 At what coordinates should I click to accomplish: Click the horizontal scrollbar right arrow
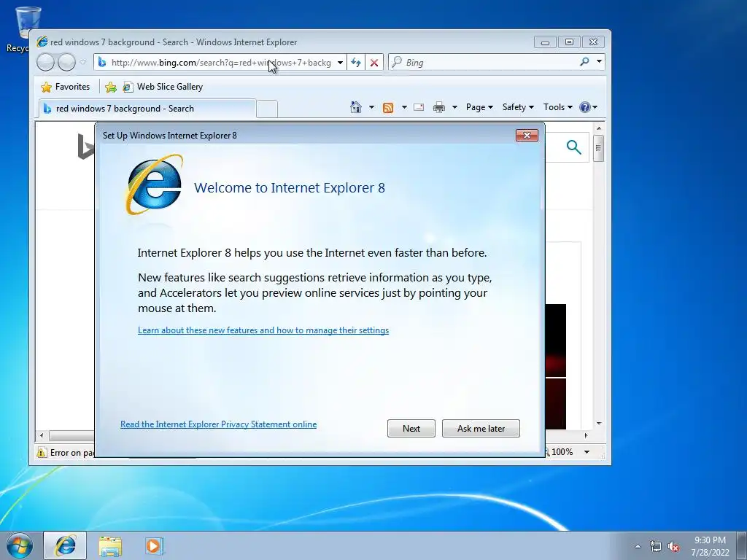coord(586,435)
